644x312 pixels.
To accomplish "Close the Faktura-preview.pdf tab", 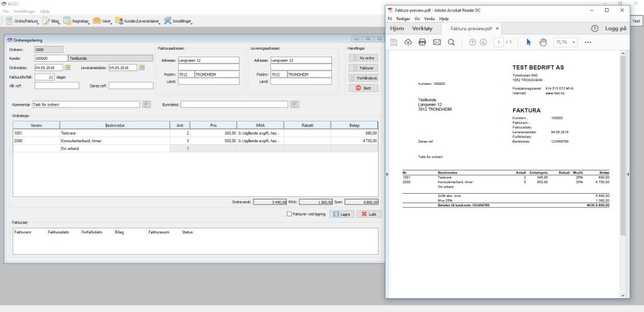I will tap(497, 29).
